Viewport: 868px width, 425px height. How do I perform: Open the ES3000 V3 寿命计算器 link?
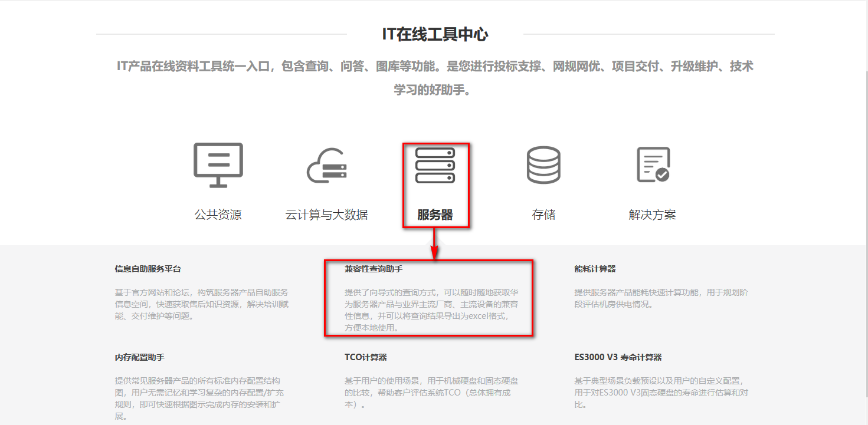coord(618,357)
